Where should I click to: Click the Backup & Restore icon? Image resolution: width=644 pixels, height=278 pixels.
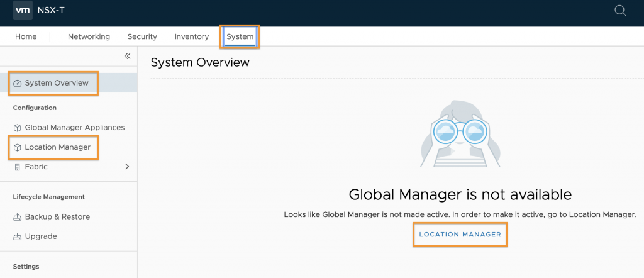click(x=17, y=217)
